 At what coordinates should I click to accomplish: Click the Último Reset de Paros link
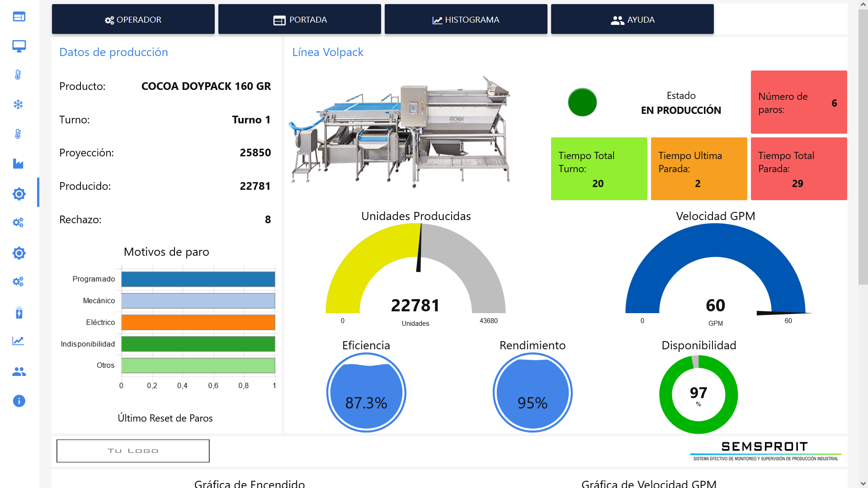165,418
